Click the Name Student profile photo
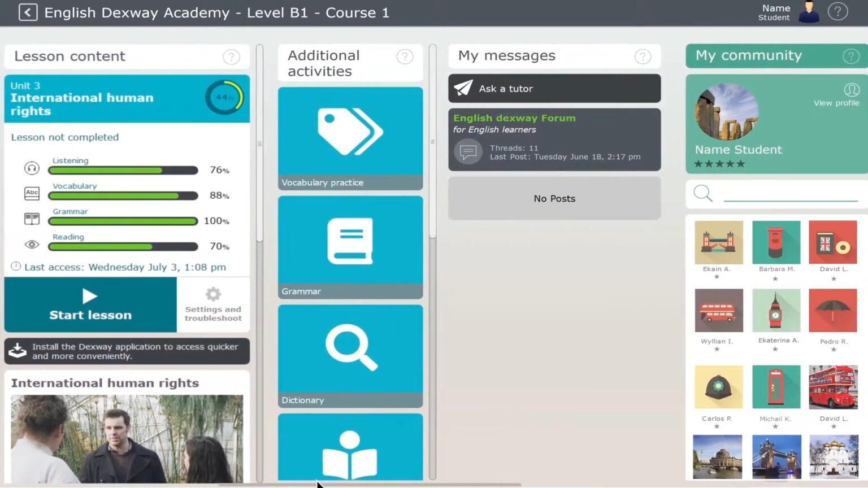 tap(726, 112)
